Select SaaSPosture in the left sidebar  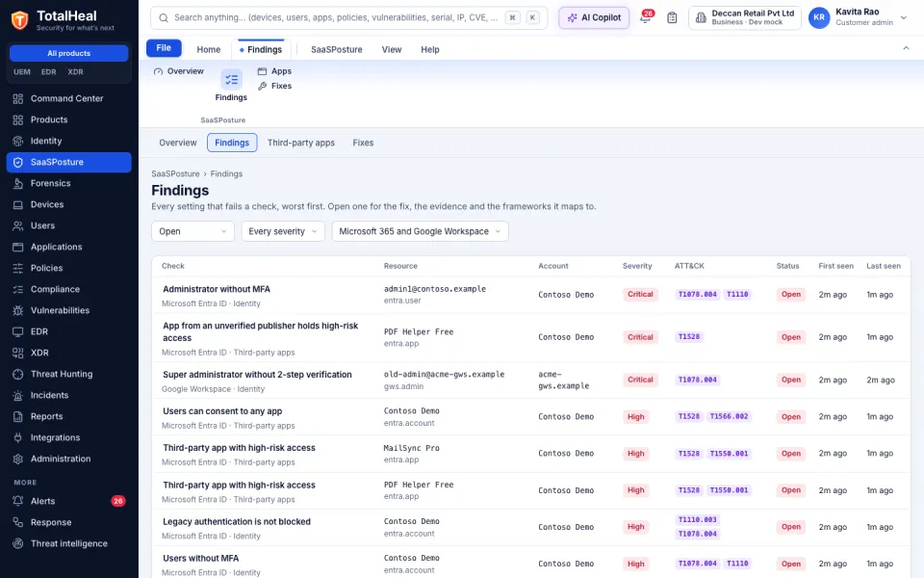tap(69, 162)
